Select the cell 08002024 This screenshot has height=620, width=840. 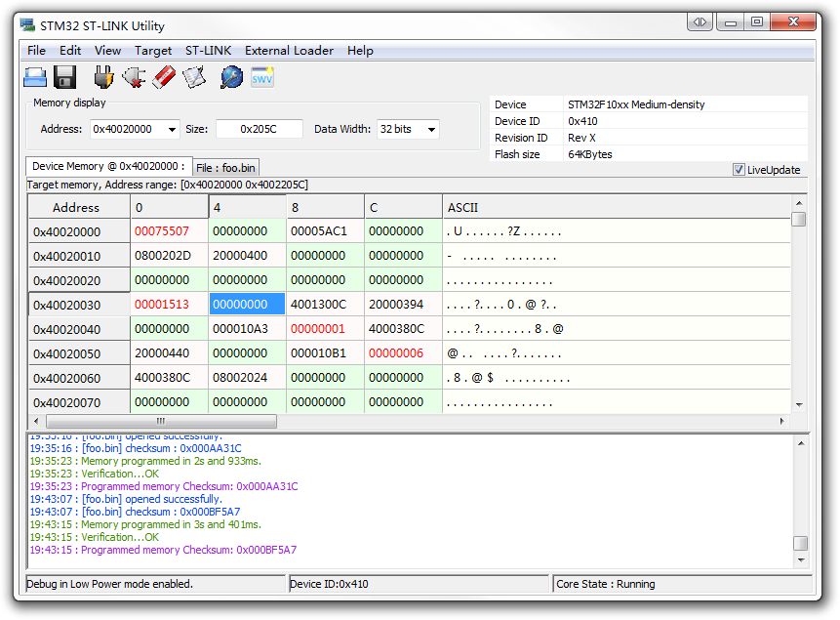(x=248, y=378)
